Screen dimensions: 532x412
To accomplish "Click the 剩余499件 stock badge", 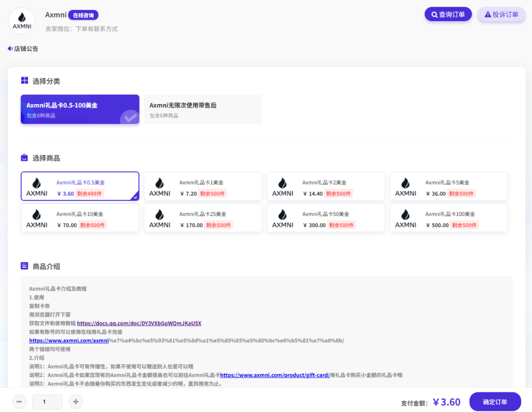I will click(89, 194).
